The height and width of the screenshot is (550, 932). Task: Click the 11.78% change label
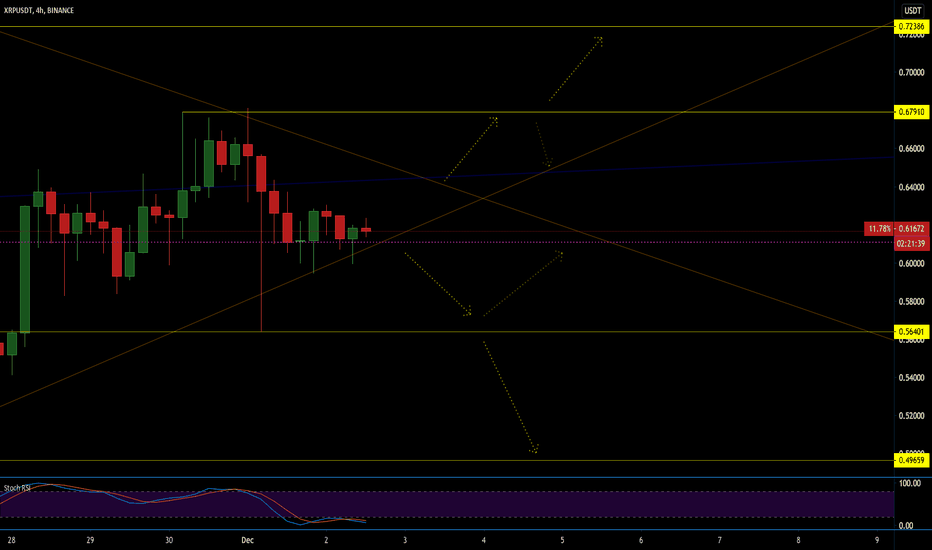pyautogui.click(x=880, y=229)
